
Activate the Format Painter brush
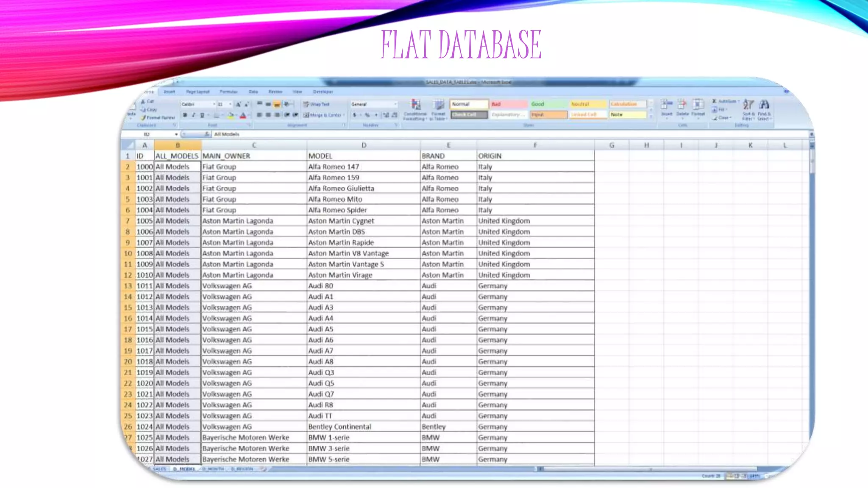pos(144,118)
